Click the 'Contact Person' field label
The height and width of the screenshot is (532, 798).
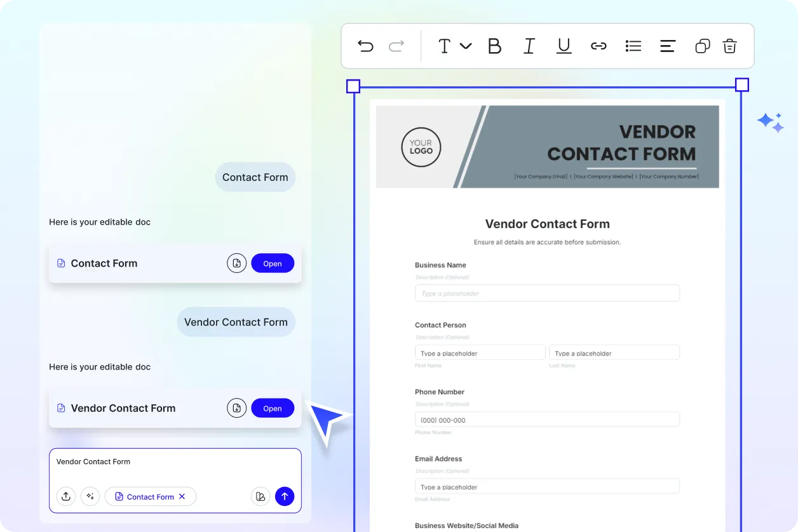click(440, 325)
